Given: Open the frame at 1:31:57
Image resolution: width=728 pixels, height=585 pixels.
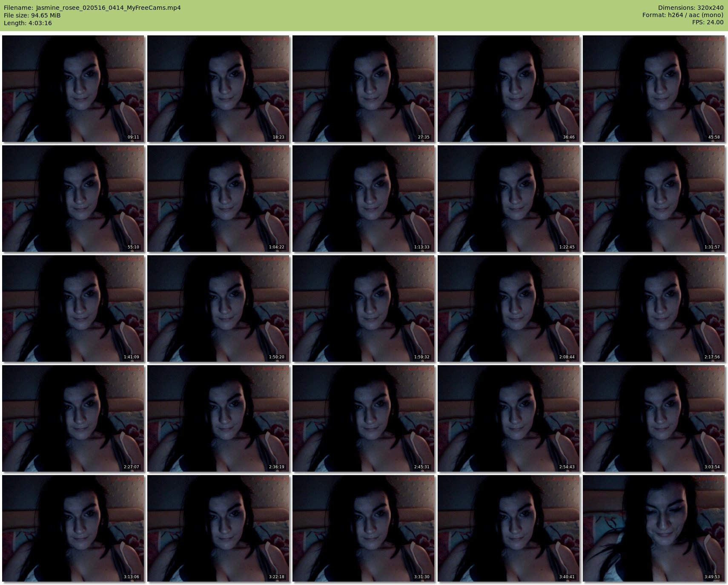Looking at the screenshot, I should point(654,199).
